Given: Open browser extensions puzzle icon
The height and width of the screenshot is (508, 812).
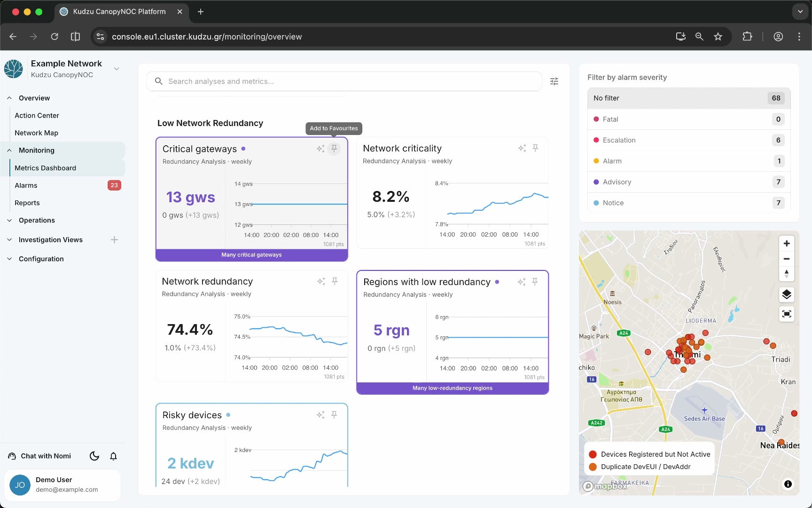Looking at the screenshot, I should coord(747,37).
